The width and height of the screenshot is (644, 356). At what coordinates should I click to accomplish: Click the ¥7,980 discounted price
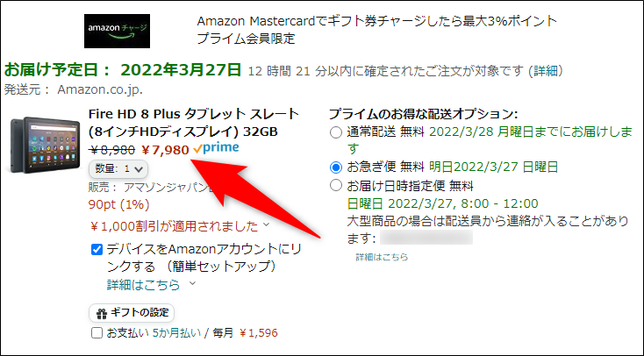click(165, 150)
